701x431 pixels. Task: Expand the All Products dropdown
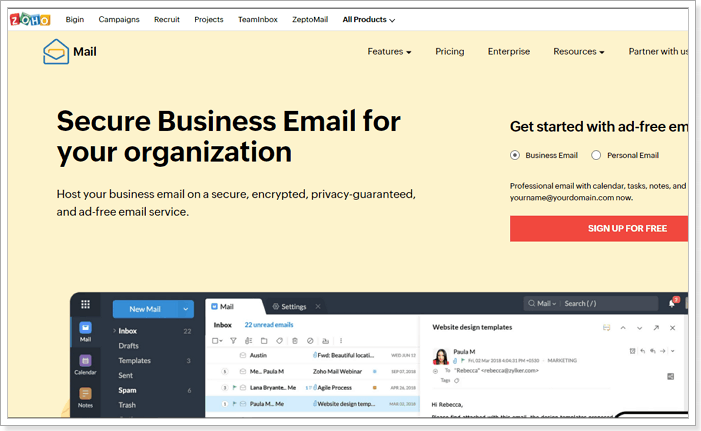(369, 20)
